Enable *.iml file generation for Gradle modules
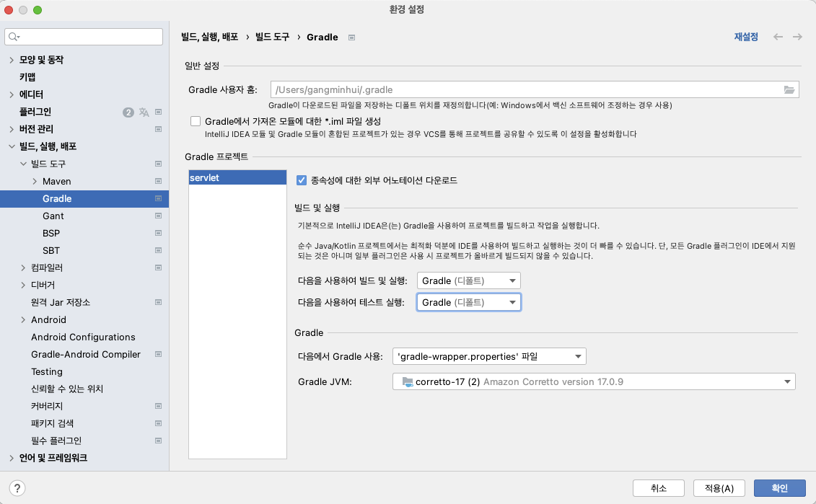Viewport: 816px width, 504px height. [196, 121]
